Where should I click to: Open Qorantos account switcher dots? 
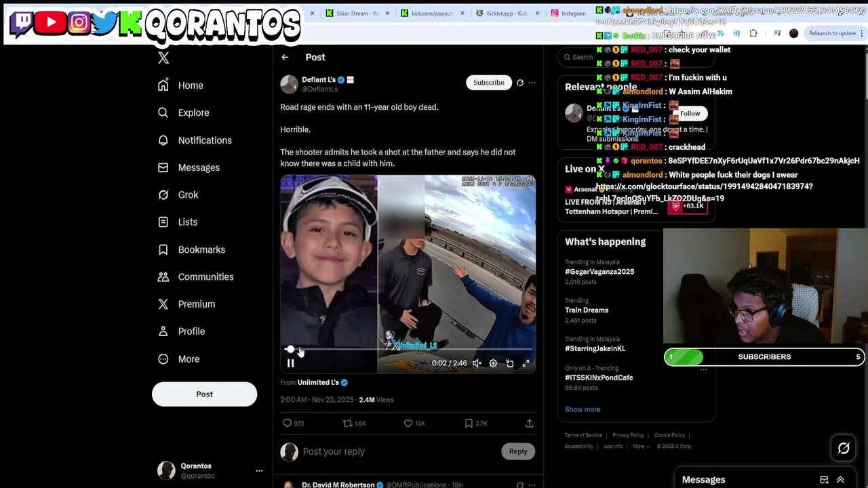(259, 470)
